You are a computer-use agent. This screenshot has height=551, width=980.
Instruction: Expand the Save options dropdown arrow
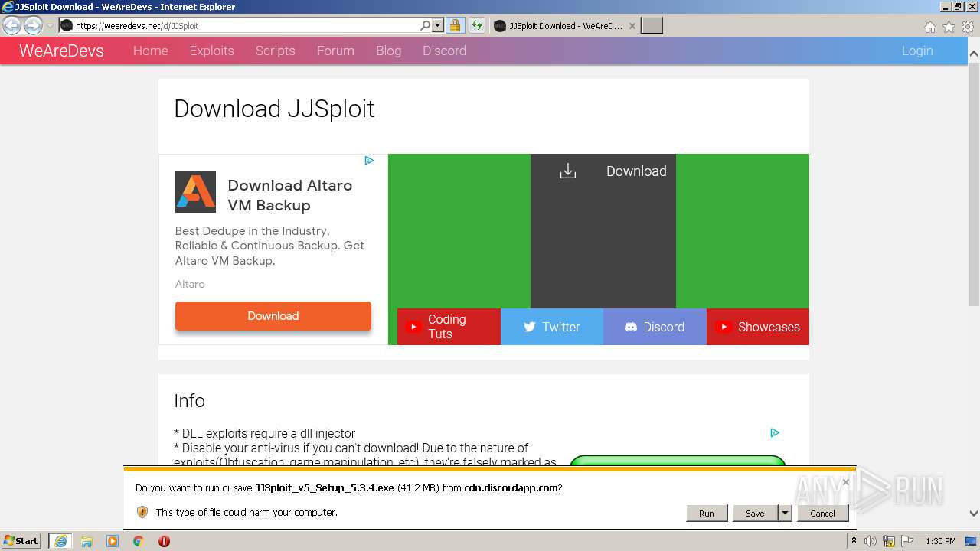785,514
